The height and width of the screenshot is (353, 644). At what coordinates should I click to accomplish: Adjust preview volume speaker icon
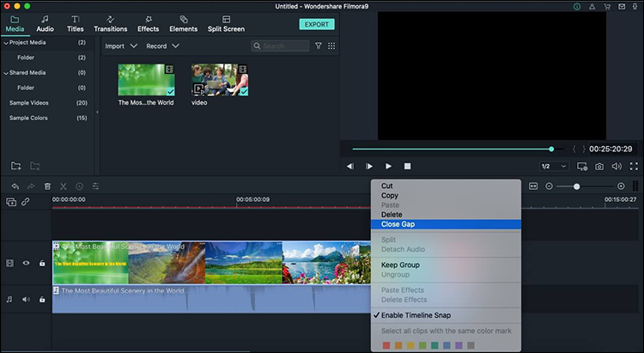[x=617, y=166]
